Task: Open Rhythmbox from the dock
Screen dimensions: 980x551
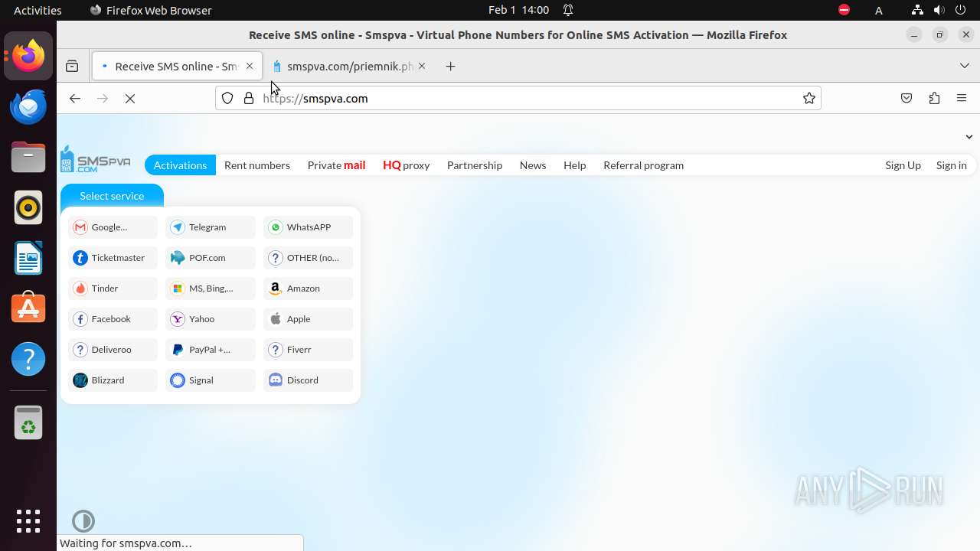Action: pos(28,207)
